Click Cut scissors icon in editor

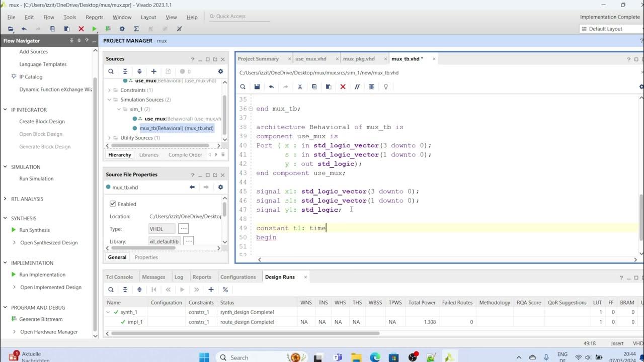[x=300, y=86]
